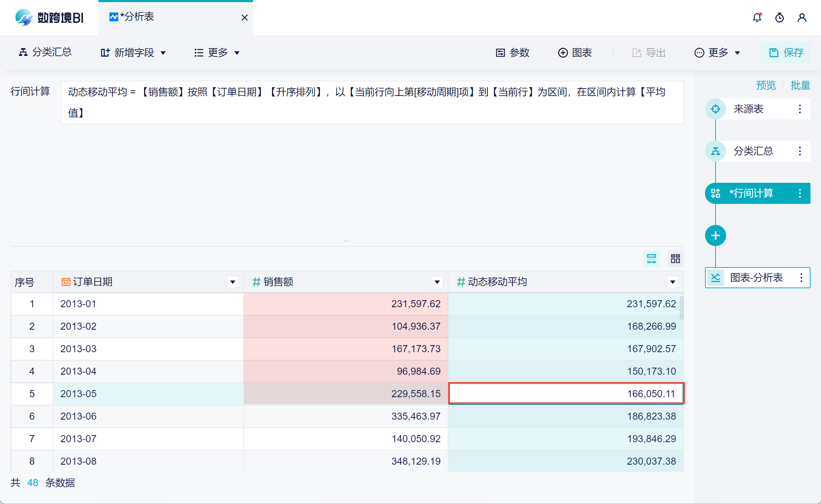
Task: Open 图表-分析表 node options menu
Action: (801, 278)
